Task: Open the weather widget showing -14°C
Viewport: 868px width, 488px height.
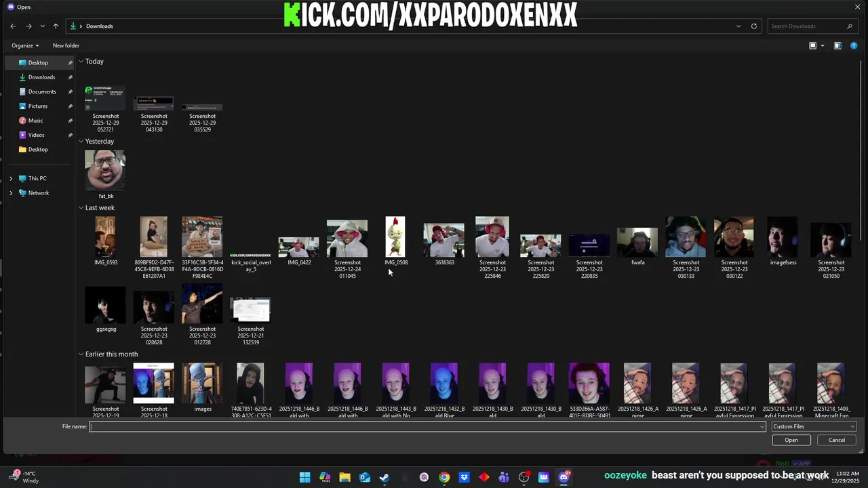Action: (24, 477)
